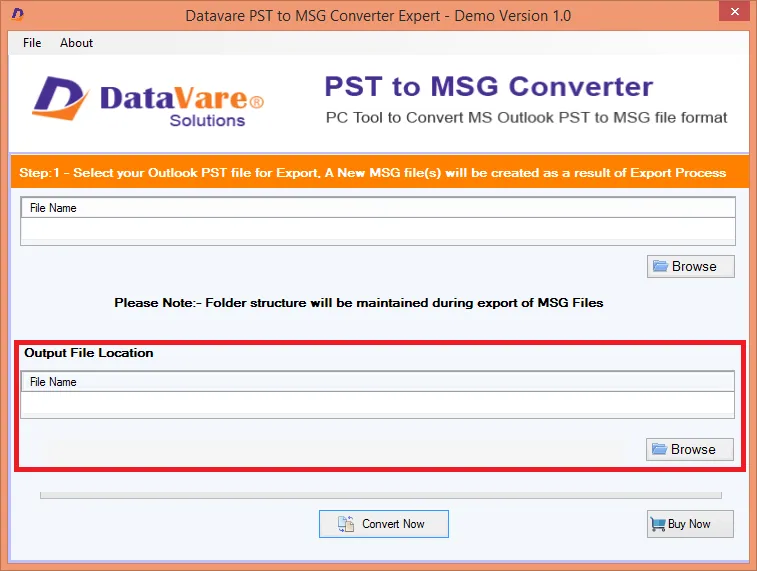Click folder icon on the source Browse button
Image resolution: width=757 pixels, height=571 pixels.
(660, 266)
